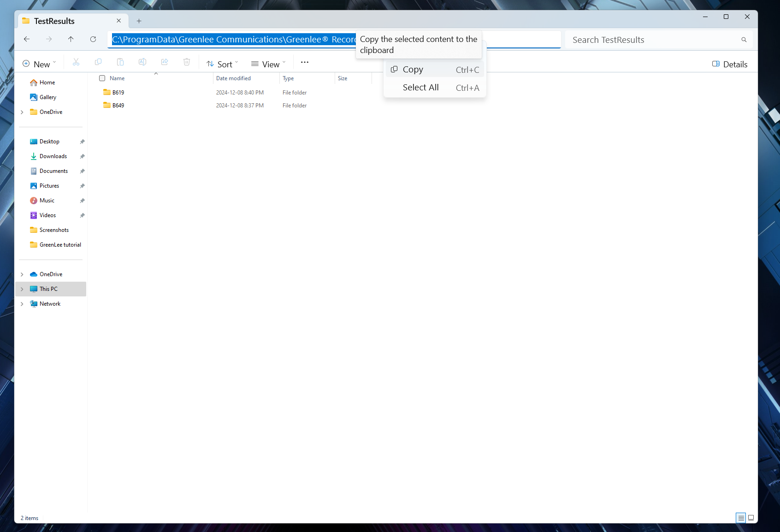Open the Sort dropdown

tap(222, 64)
